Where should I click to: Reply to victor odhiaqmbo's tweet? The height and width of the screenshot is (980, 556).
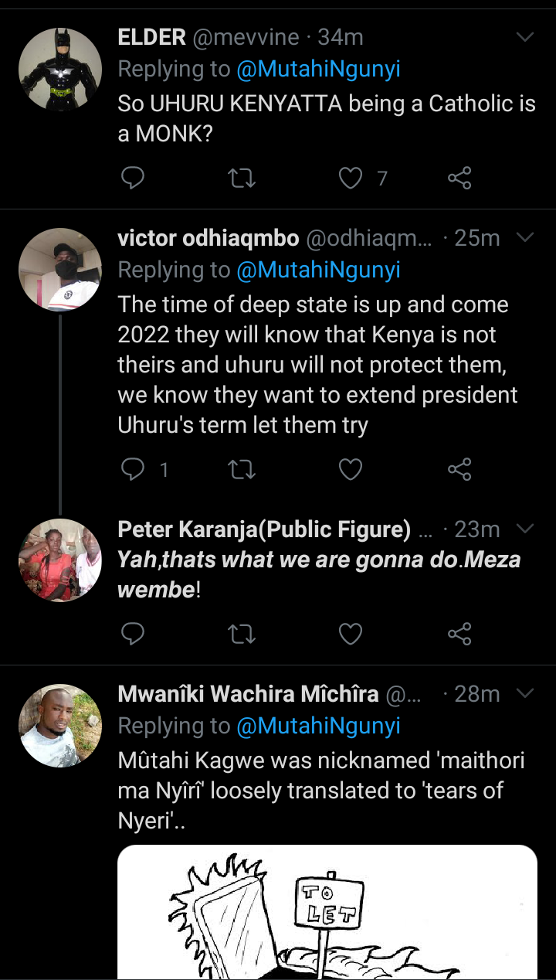pyautogui.click(x=133, y=468)
